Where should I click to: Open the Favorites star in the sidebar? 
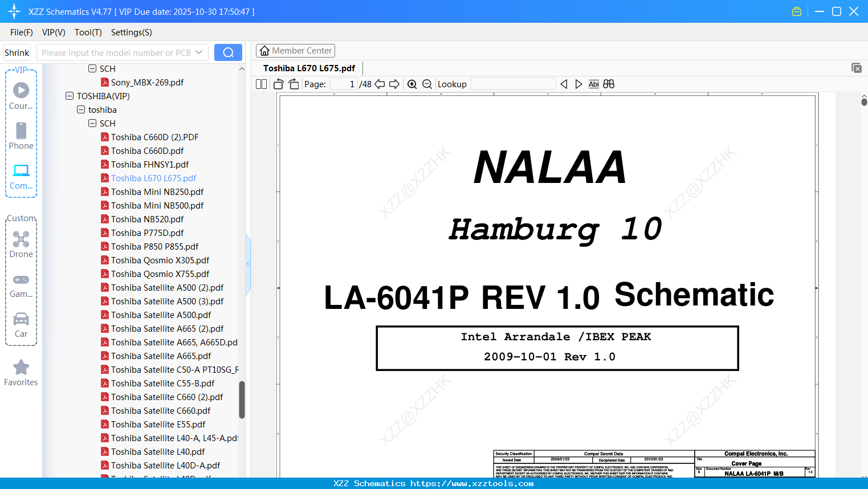click(21, 373)
